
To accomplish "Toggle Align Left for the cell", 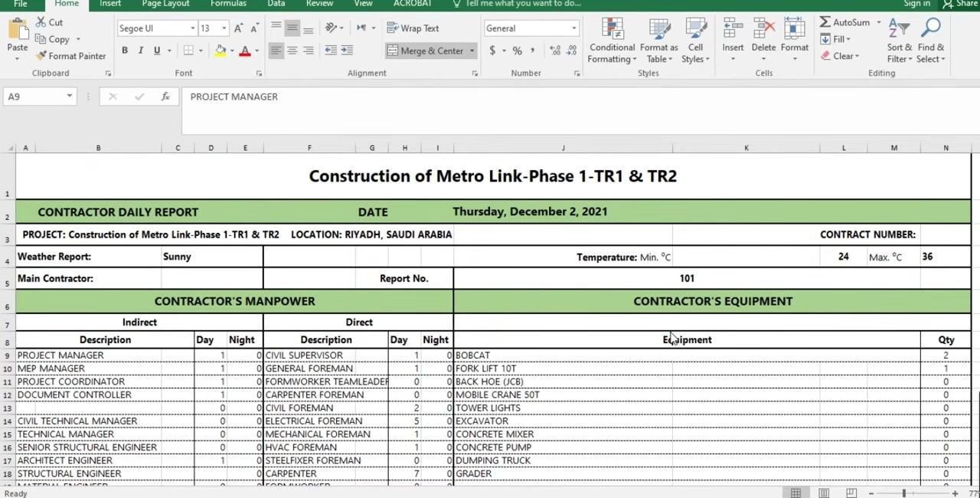I will click(x=276, y=51).
